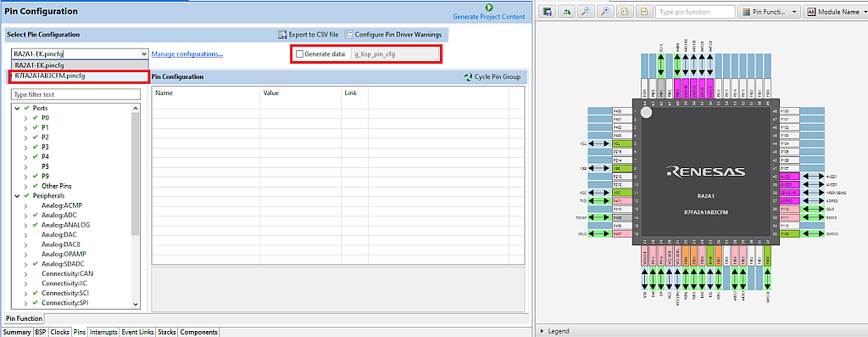Choose RA2A1-EK.pincfg in the dropdown list
This screenshot has height=337, width=868.
pyautogui.click(x=80, y=65)
